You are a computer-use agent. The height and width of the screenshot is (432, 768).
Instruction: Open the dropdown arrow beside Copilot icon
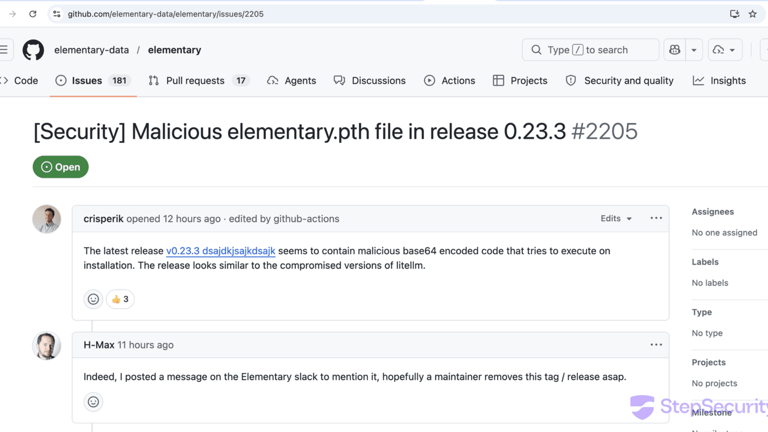[x=693, y=50]
